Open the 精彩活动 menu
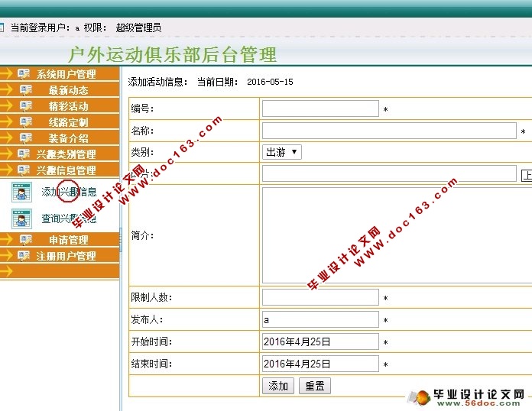This screenshot has width=532, height=411. [69, 105]
